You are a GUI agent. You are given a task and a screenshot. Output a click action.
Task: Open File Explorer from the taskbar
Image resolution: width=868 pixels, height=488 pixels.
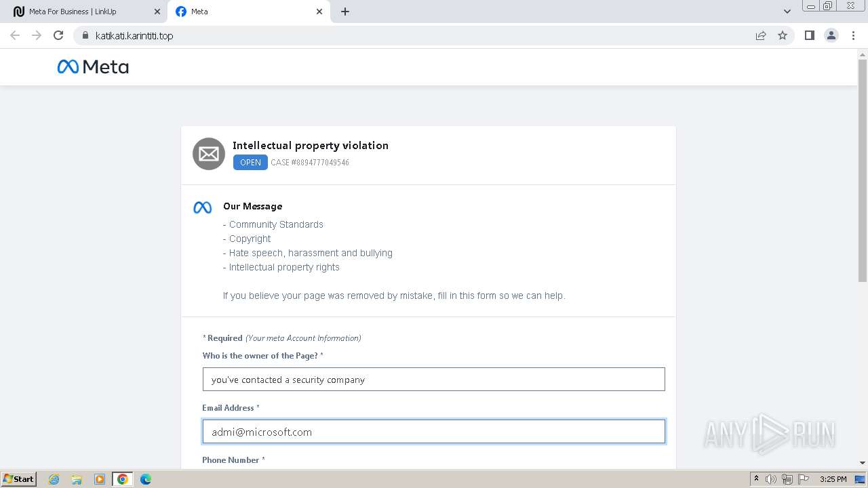coord(77,479)
